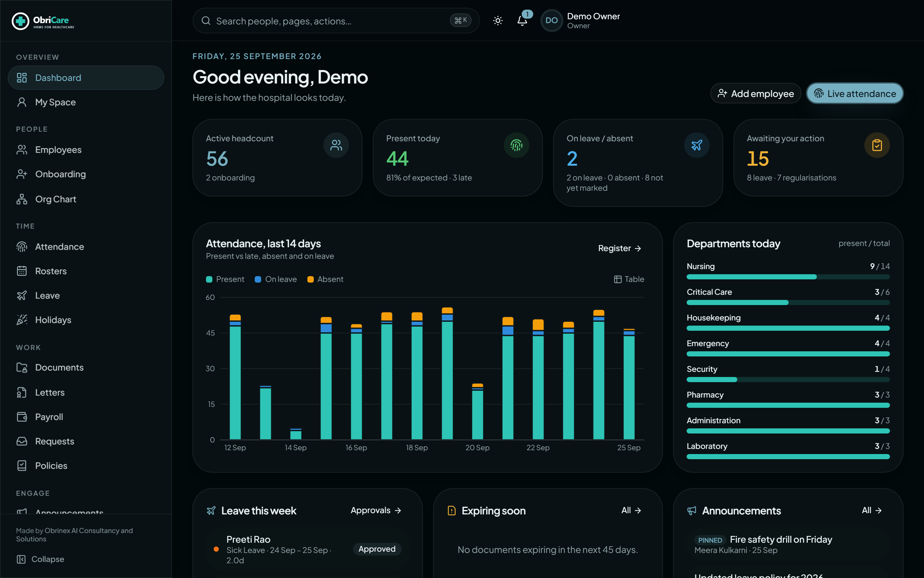The width and height of the screenshot is (924, 578).
Task: Click the Security department progress bar
Action: coord(788,380)
